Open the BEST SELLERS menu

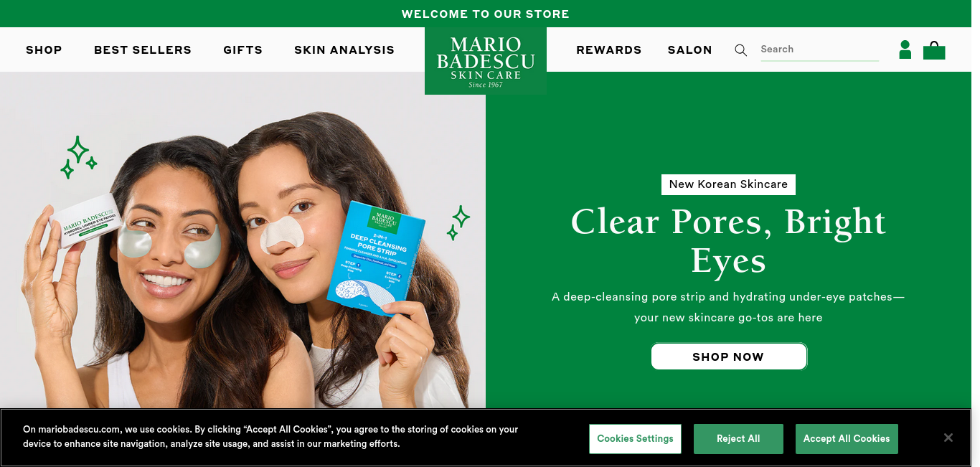(143, 49)
